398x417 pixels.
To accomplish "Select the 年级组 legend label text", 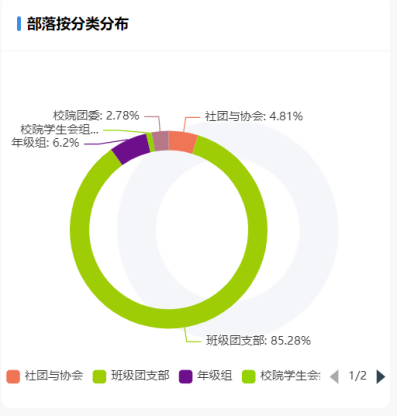I will 214,376.
